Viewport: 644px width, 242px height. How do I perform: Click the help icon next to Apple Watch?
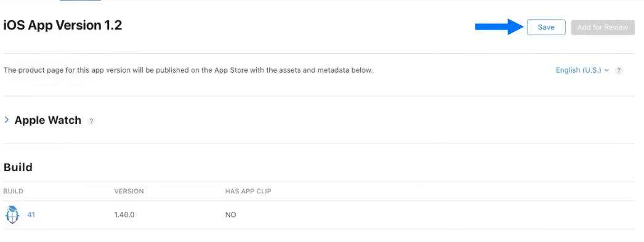click(x=92, y=121)
